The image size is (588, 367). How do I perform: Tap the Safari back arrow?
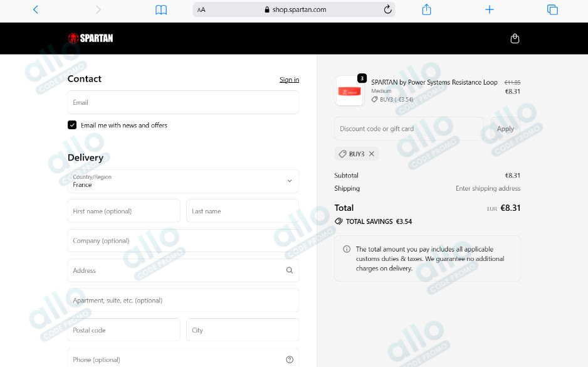click(36, 9)
